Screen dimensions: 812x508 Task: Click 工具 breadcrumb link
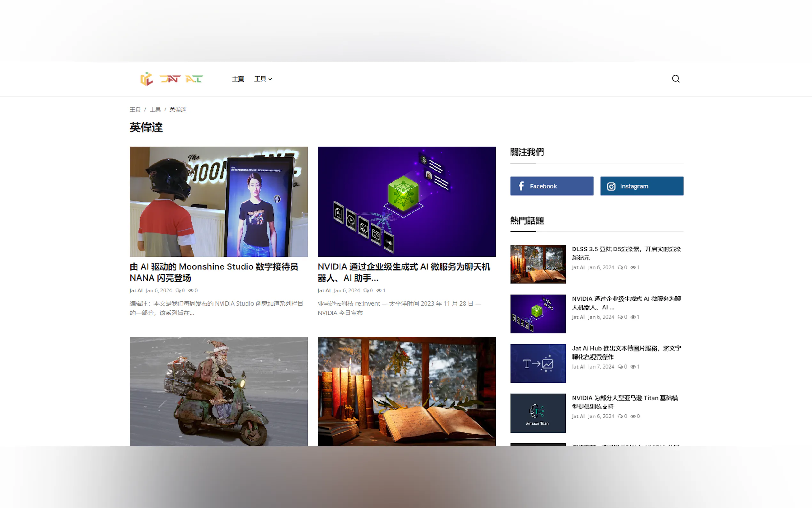point(155,109)
